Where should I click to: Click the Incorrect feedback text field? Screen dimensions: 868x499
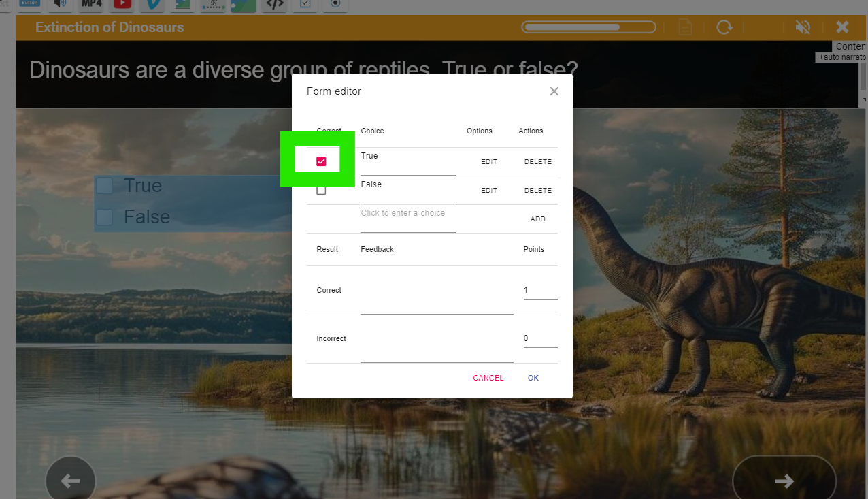point(437,339)
